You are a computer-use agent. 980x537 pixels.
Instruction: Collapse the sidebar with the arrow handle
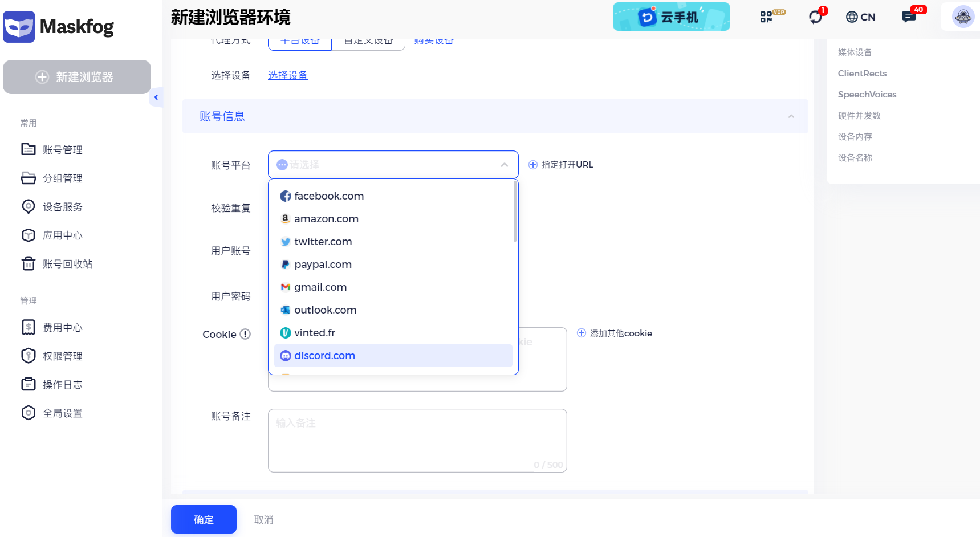click(156, 97)
